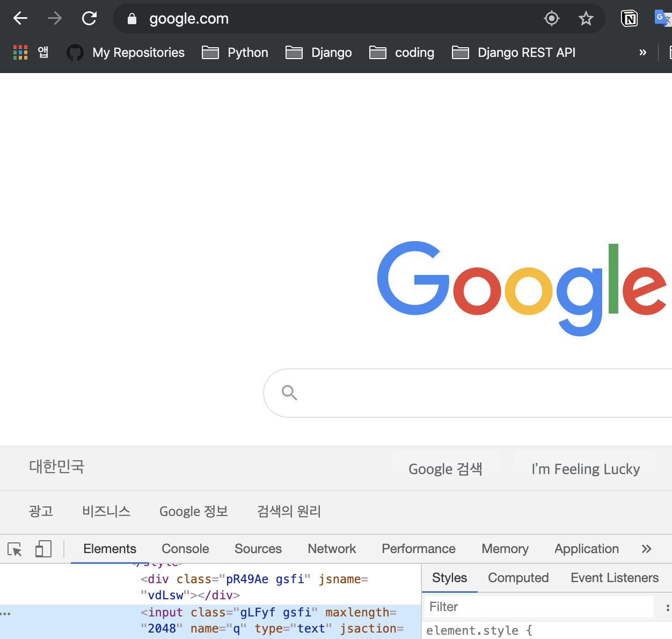Reload the google.com page

coord(89,19)
